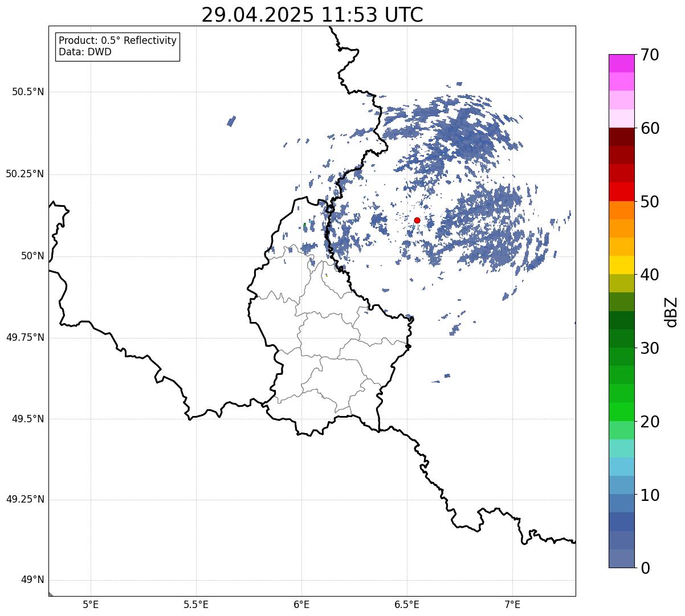Click the colorbar tick label 60
This screenshot has height=616, width=685.
point(650,128)
